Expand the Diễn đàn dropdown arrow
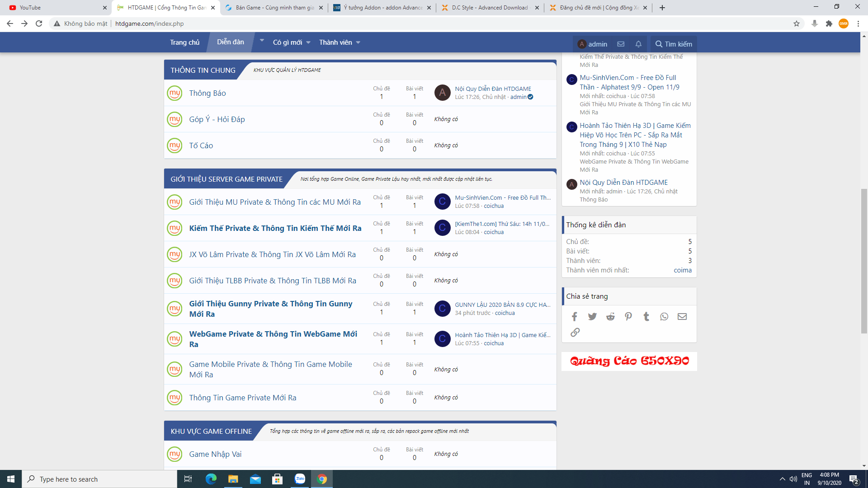Image resolution: width=868 pixels, height=488 pixels. [x=262, y=40]
